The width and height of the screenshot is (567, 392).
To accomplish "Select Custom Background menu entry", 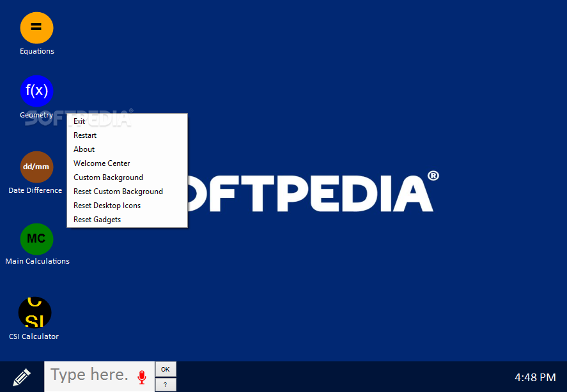I will click(x=127, y=177).
